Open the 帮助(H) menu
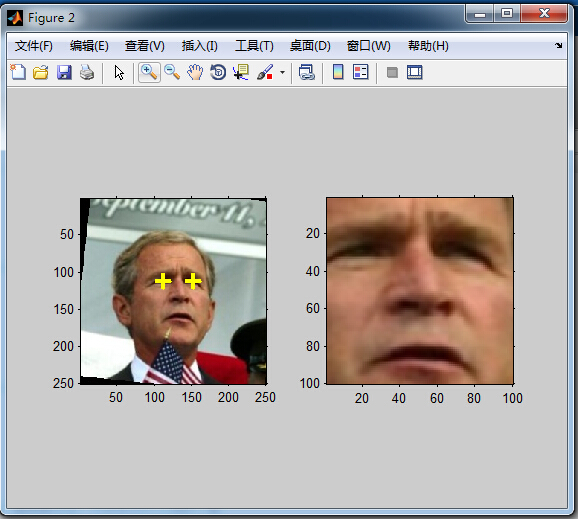The width and height of the screenshot is (578, 519). pos(428,46)
